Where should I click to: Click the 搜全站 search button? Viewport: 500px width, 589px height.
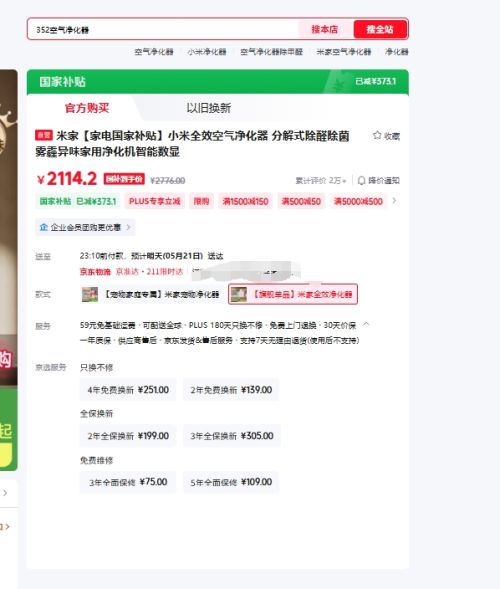(380, 29)
